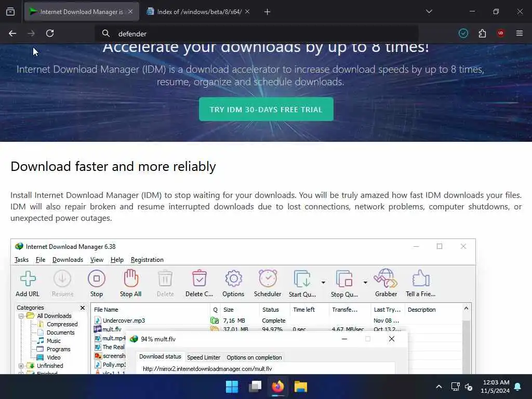Click the Stop icon in IDM toolbar
Image resolution: width=532 pixels, height=399 pixels.
pos(96,279)
